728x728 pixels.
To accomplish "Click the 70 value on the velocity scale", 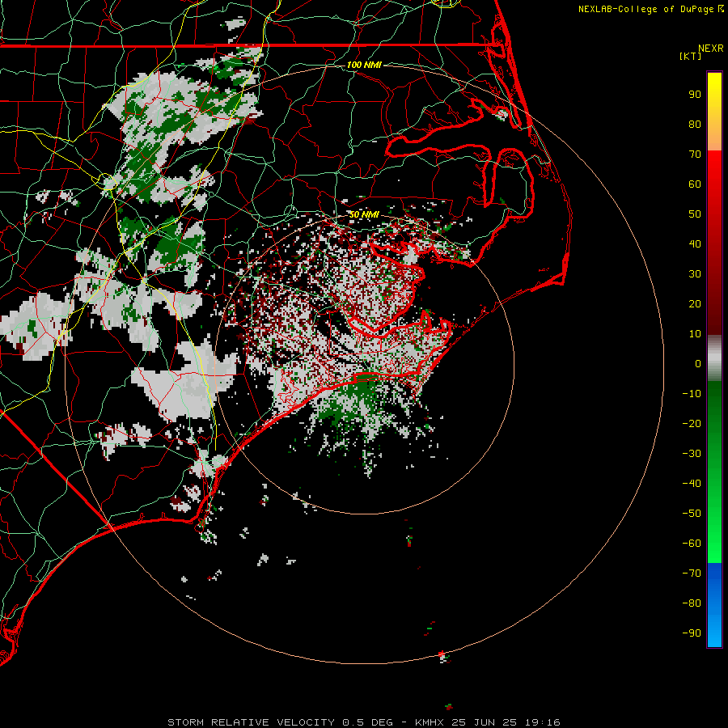I will pyautogui.click(x=695, y=154).
